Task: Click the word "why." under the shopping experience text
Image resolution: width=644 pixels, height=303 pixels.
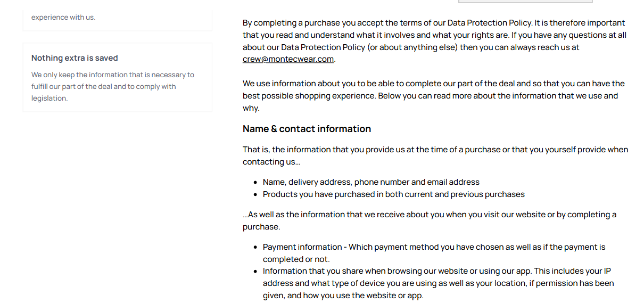Action: [x=251, y=108]
